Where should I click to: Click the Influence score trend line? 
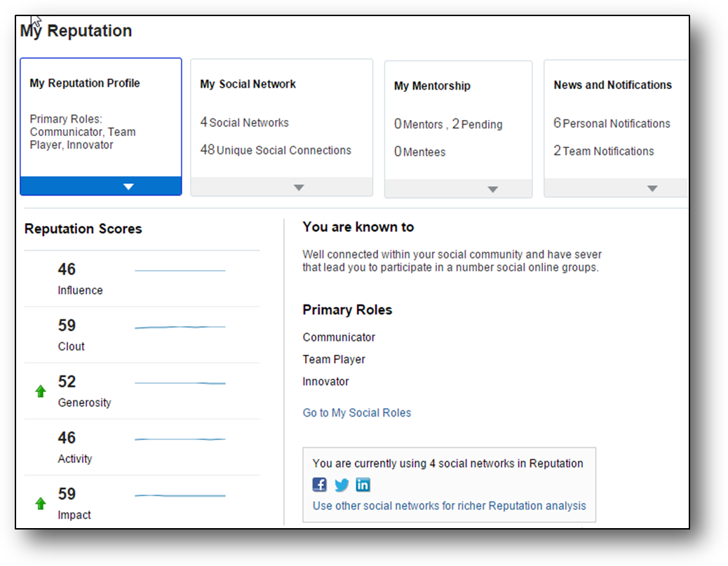coord(180,271)
